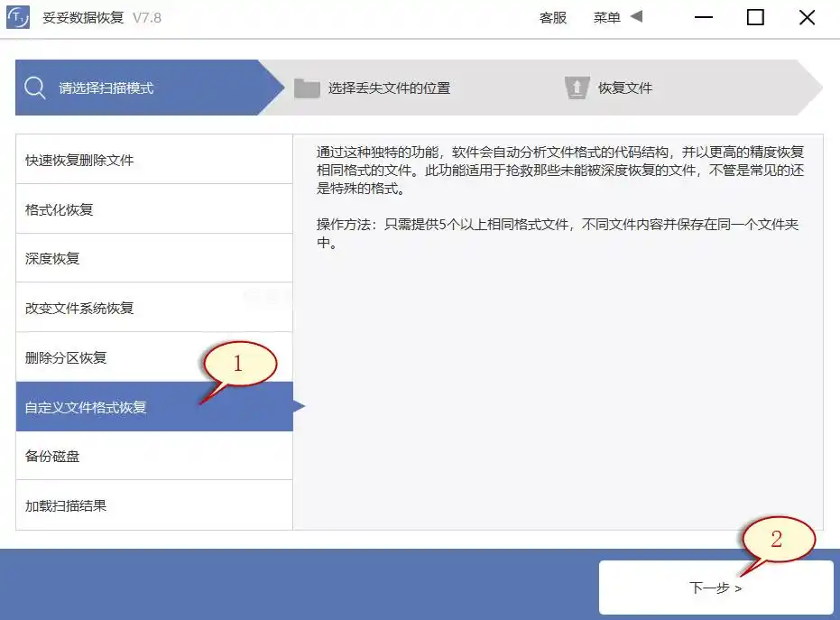
Task: Contact 客服 customer service
Action: 553,17
